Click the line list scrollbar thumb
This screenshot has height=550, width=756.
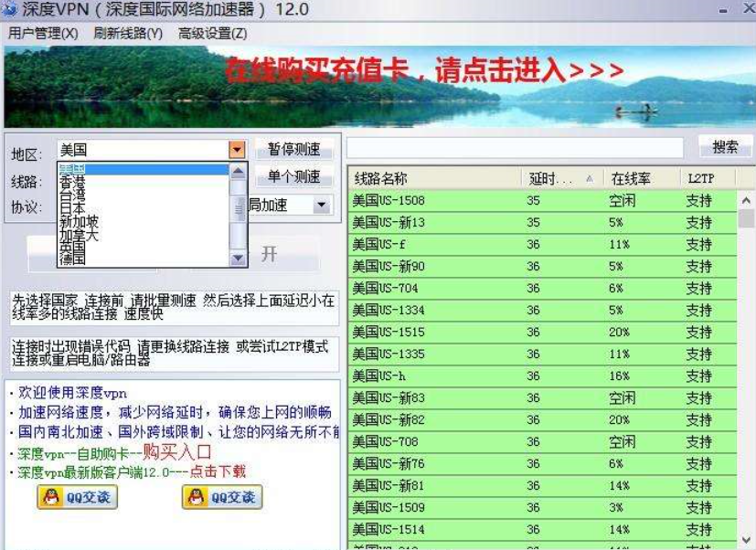746,219
